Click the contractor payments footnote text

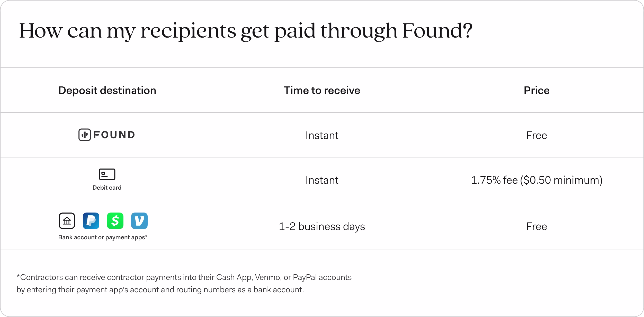(184, 284)
